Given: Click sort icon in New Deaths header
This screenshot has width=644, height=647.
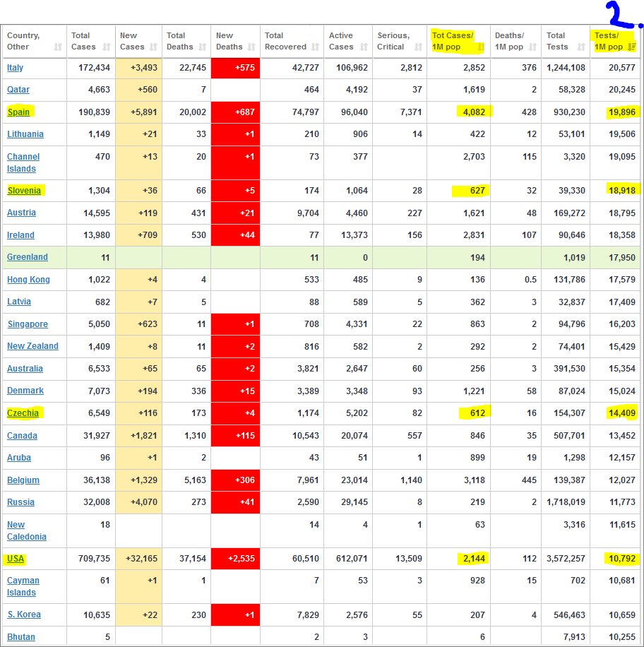Looking at the screenshot, I should pos(249,47).
